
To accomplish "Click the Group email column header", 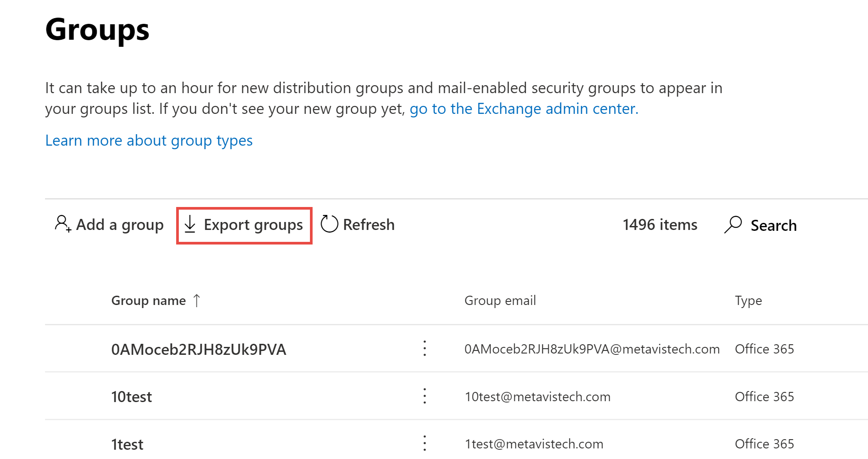I will (x=500, y=301).
